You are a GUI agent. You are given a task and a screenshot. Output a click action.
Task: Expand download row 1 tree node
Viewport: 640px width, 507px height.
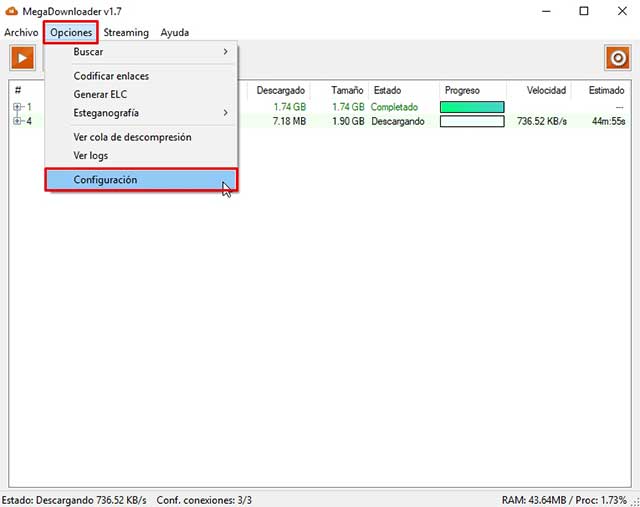click(17, 107)
